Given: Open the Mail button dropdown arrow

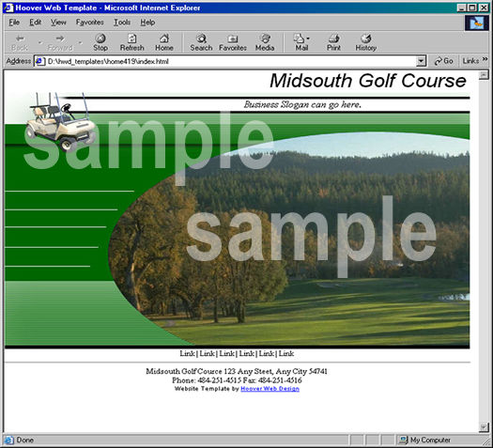Looking at the screenshot, I should 308,39.
